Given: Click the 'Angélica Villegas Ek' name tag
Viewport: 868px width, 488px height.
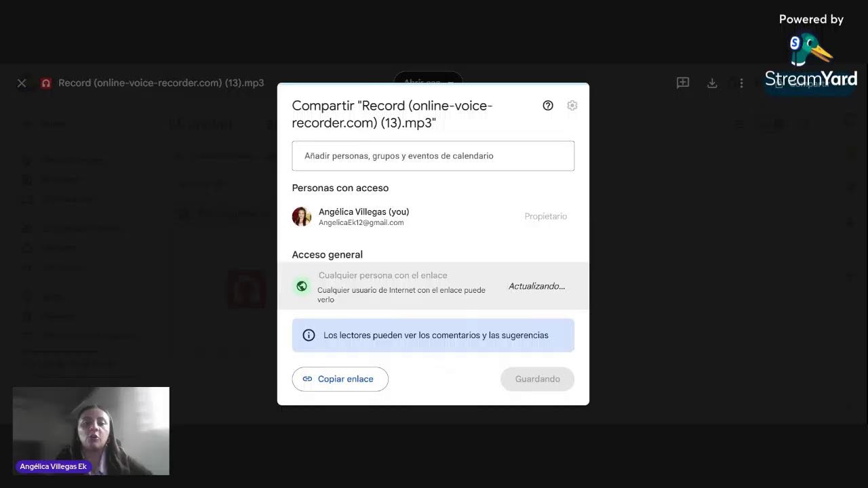Looking at the screenshot, I should [53, 466].
